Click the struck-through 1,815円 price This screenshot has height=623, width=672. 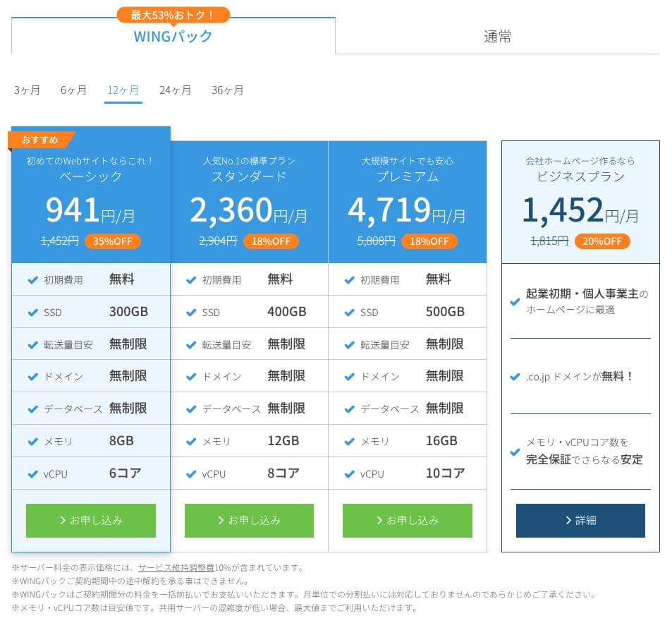pyautogui.click(x=549, y=241)
